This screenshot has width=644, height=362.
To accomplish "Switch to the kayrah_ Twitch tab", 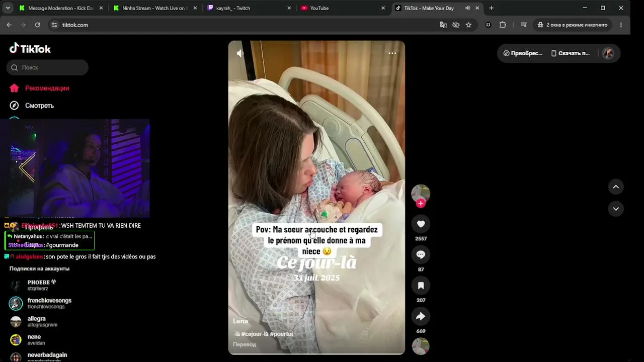I will 249,8.
